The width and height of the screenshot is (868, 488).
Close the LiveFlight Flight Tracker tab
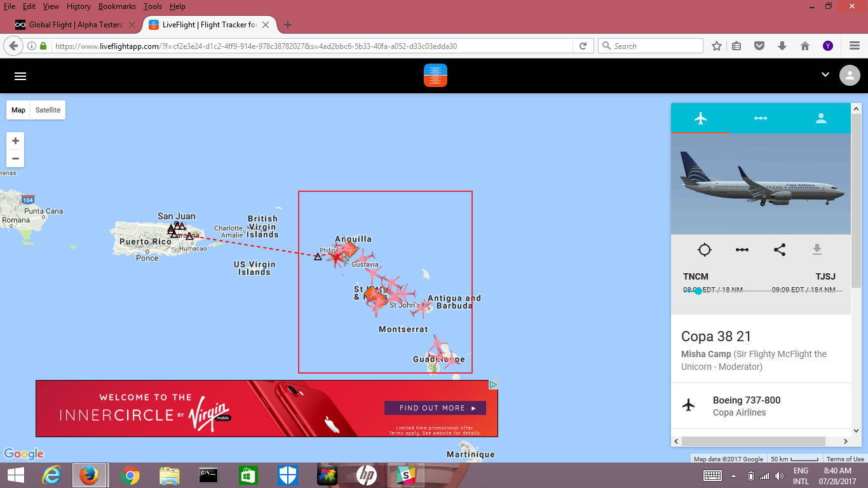[x=266, y=25]
